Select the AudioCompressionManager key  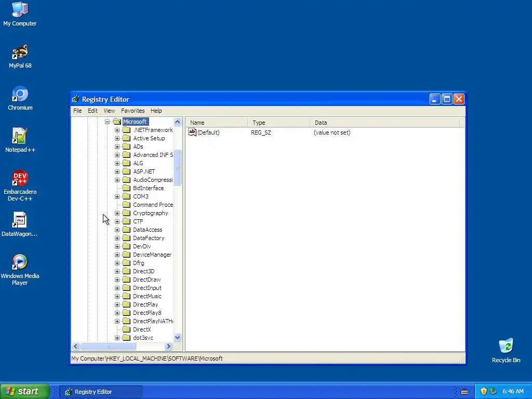click(x=153, y=180)
